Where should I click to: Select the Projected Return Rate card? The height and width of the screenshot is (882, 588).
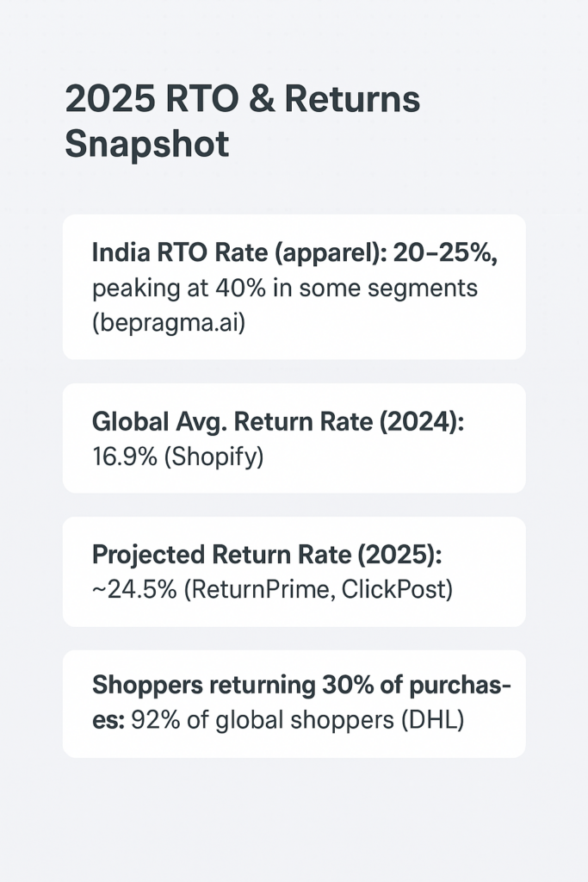(294, 572)
